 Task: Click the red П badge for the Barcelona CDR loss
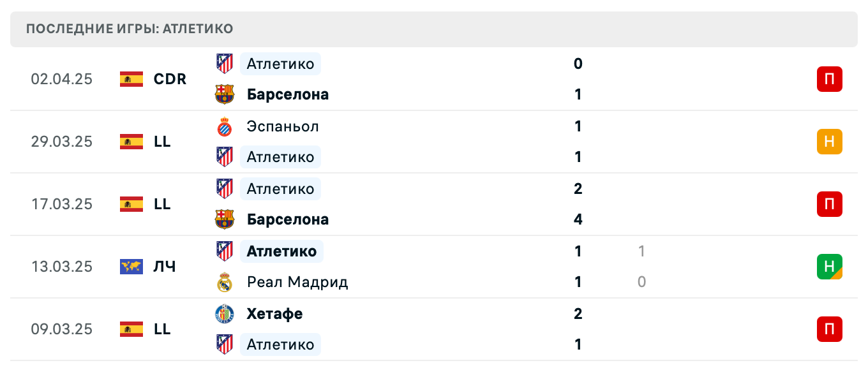tap(829, 79)
